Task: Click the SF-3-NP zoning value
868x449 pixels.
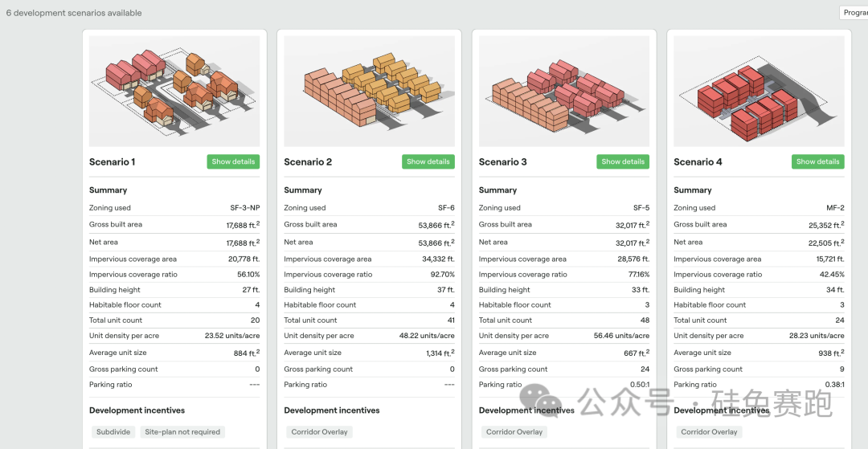Action: point(244,208)
